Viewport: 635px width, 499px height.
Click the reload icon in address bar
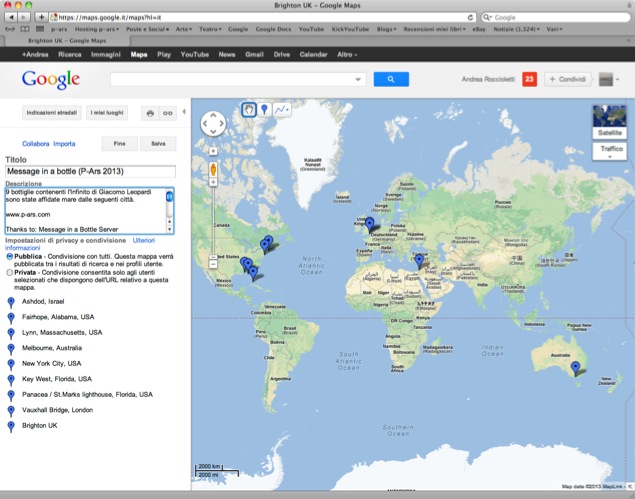coord(470,17)
